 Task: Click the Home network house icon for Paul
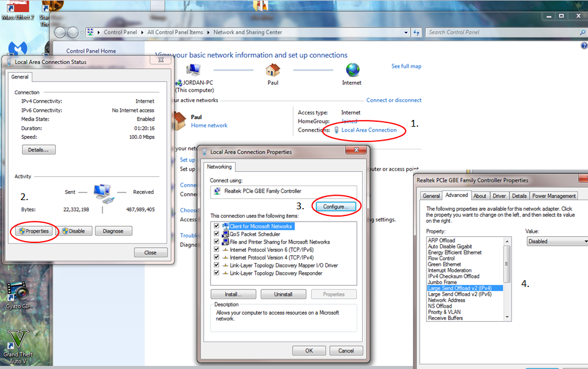point(180,121)
